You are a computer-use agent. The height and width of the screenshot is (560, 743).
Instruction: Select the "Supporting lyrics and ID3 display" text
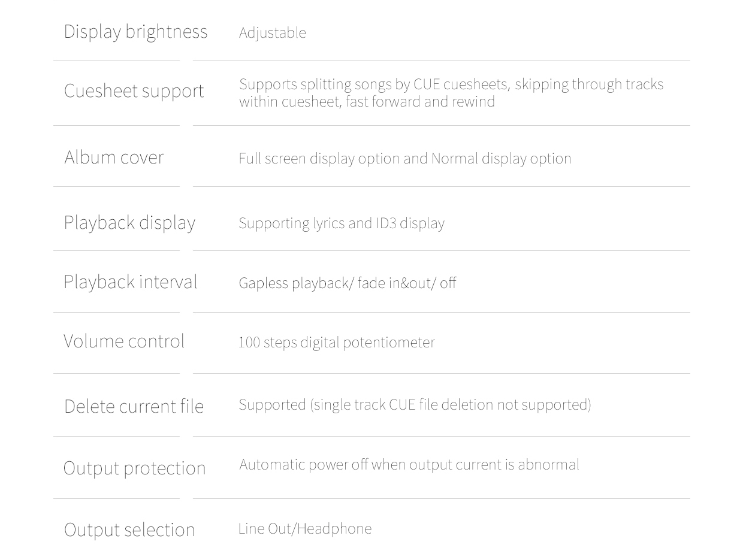(342, 223)
